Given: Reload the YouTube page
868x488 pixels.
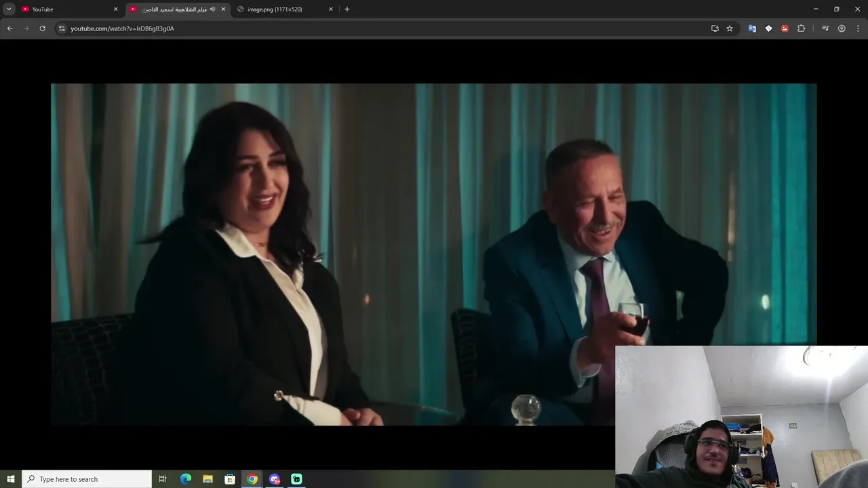Looking at the screenshot, I should pos(42,28).
